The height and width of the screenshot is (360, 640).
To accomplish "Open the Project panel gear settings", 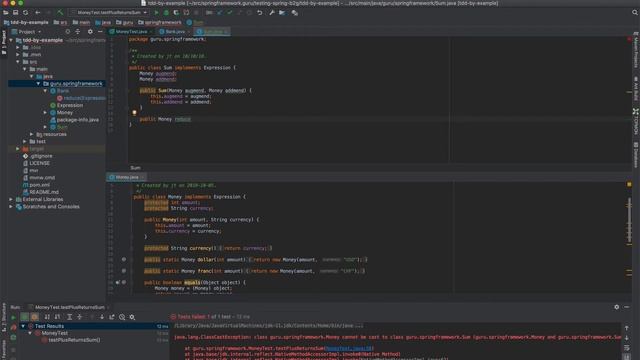I will point(90,31).
